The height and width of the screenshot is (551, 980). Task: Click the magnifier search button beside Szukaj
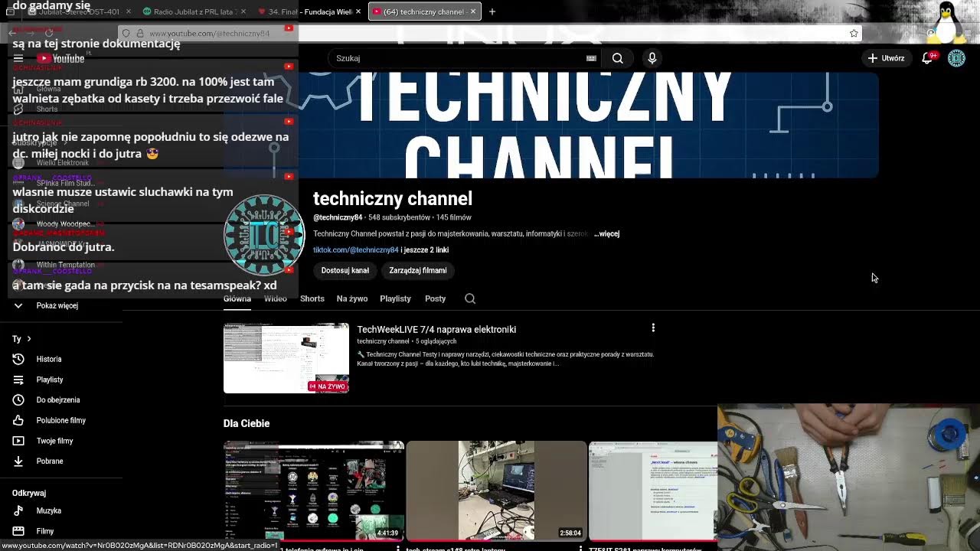point(617,58)
